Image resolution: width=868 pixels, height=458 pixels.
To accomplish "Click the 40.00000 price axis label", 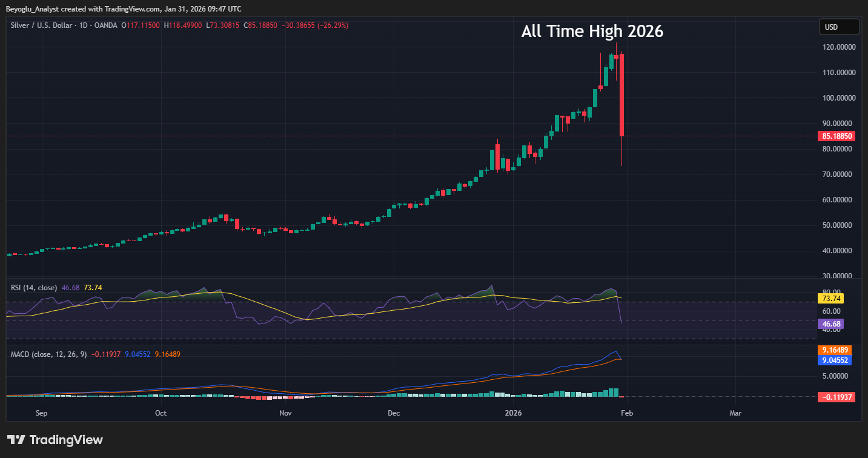I will point(837,250).
